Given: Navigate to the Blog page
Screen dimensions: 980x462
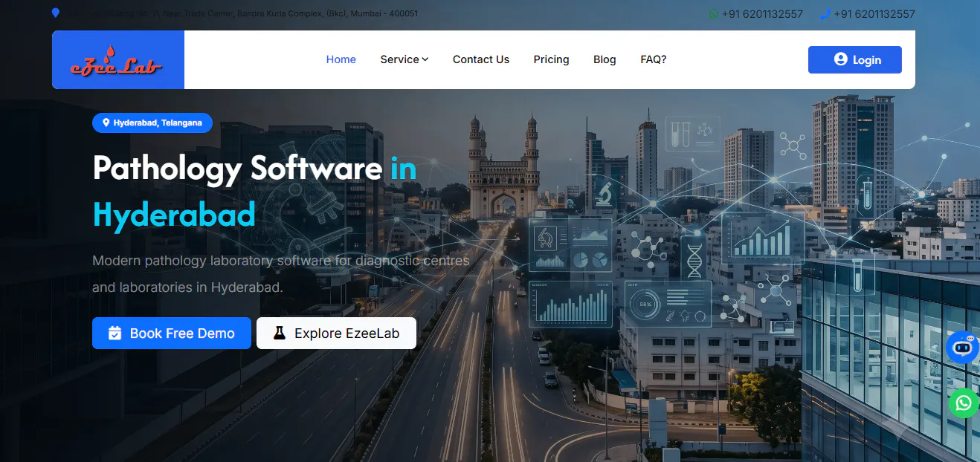Looking at the screenshot, I should pyautogui.click(x=605, y=59).
